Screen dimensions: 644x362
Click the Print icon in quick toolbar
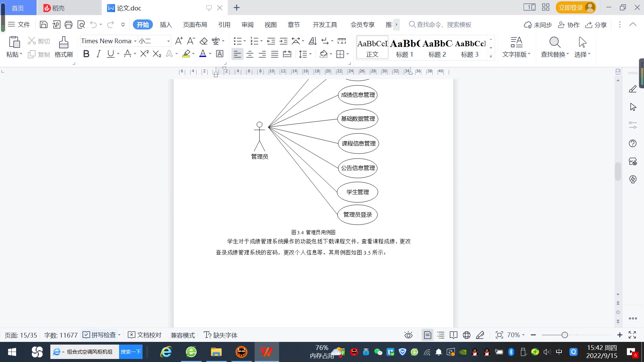(x=68, y=24)
